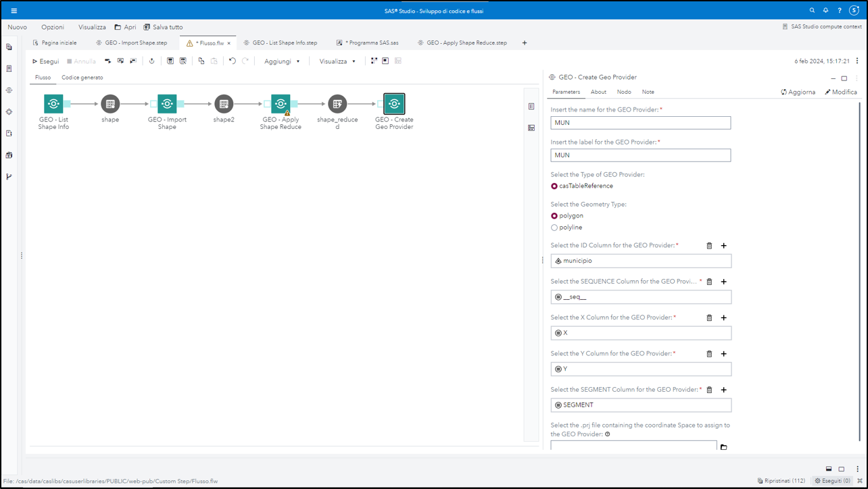Screen dimensions: 868x489
Task: Click the GEO Provider label input field
Action: click(640, 155)
